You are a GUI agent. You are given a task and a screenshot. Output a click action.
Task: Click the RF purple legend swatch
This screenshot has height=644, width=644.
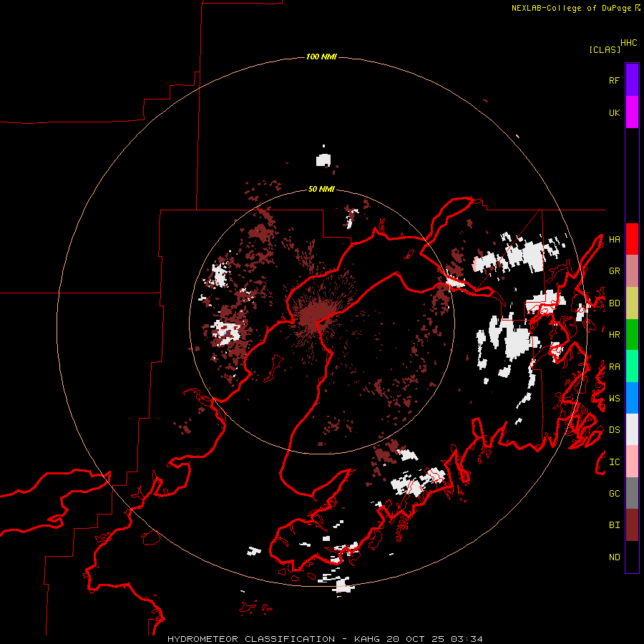pyautogui.click(x=632, y=80)
